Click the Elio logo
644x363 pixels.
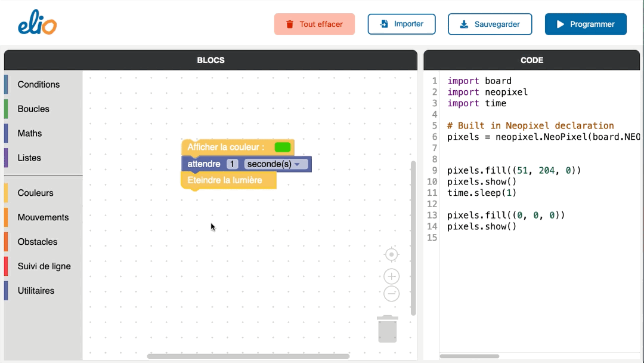point(37,24)
